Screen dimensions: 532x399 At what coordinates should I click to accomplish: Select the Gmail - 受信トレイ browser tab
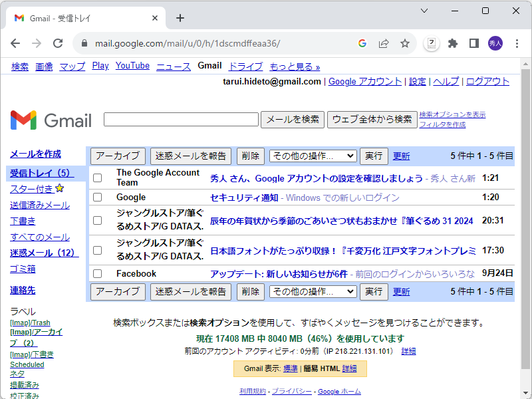point(80,19)
